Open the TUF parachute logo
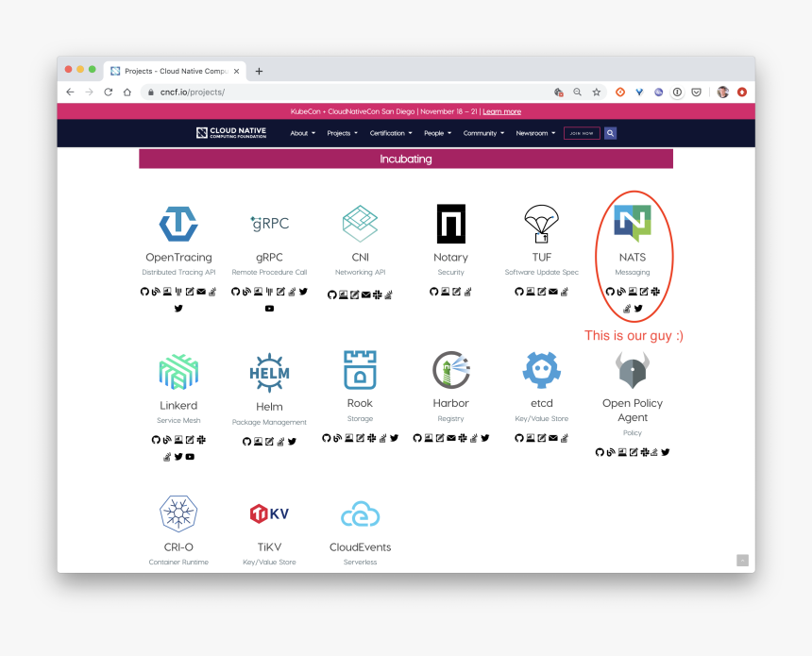 [x=542, y=224]
